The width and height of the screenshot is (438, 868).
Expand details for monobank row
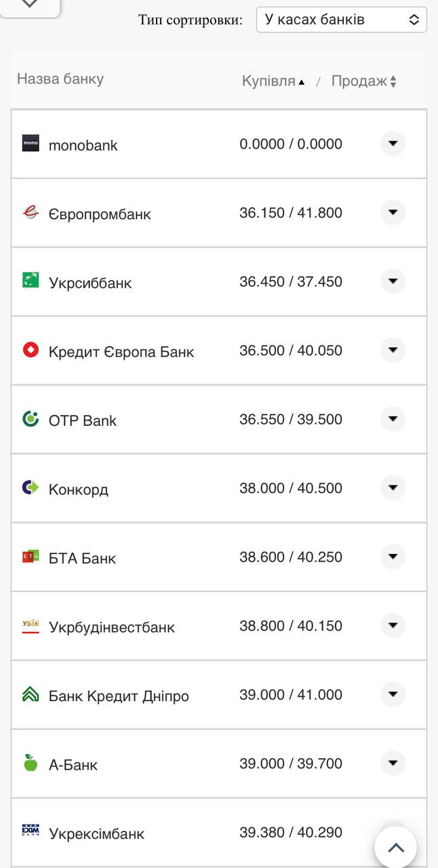pyautogui.click(x=393, y=144)
